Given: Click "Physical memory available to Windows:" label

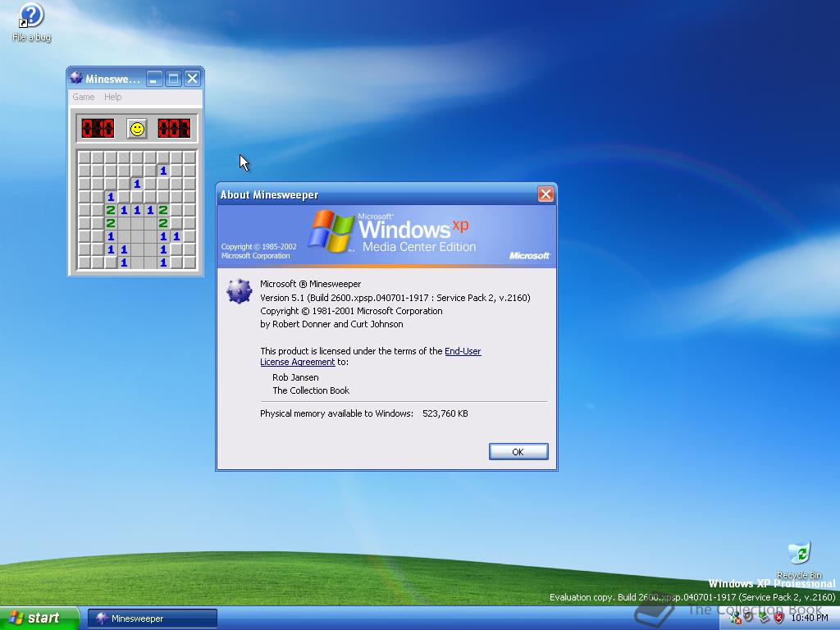Looking at the screenshot, I should (x=336, y=413).
